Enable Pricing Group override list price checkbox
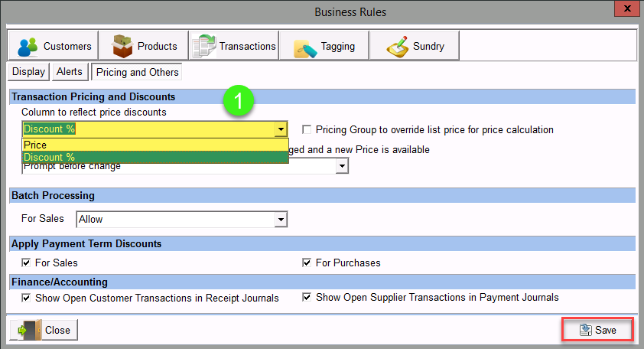Screen dimensions: 644x349 click(307, 129)
